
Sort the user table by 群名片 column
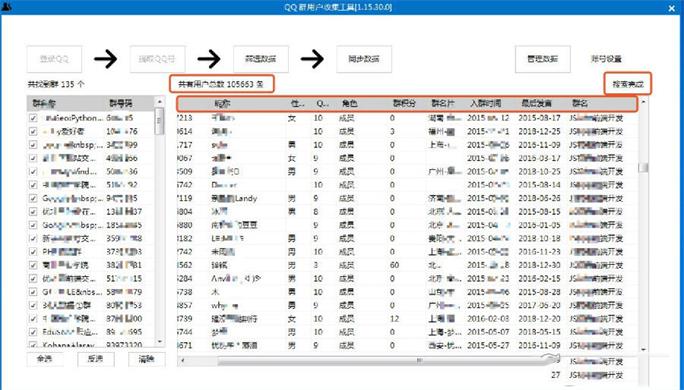pyautogui.click(x=443, y=103)
